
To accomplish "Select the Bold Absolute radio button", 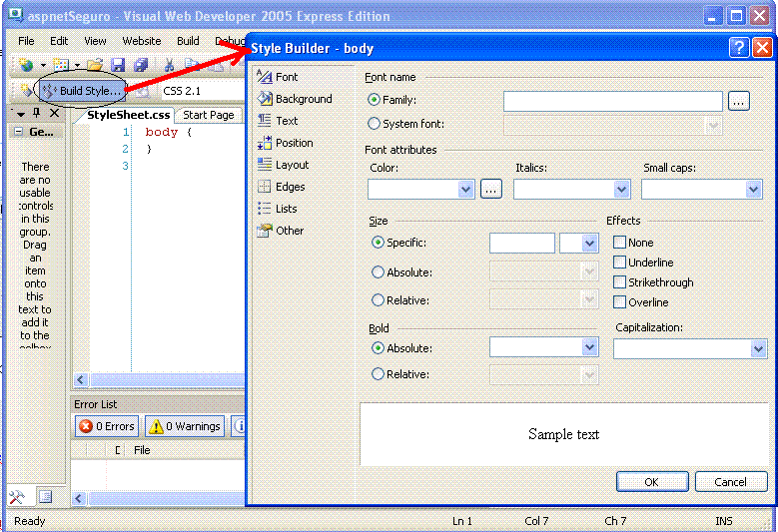I will point(378,348).
